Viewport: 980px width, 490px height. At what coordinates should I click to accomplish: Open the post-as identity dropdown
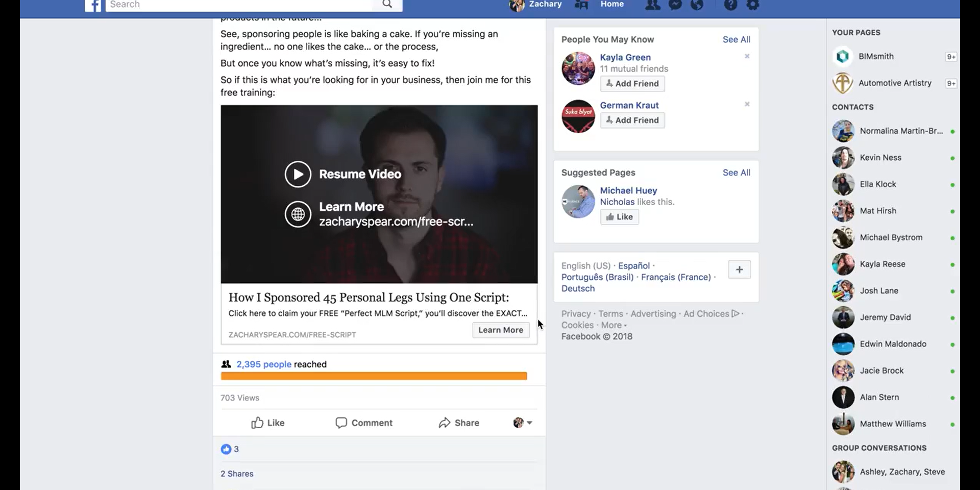click(x=523, y=423)
